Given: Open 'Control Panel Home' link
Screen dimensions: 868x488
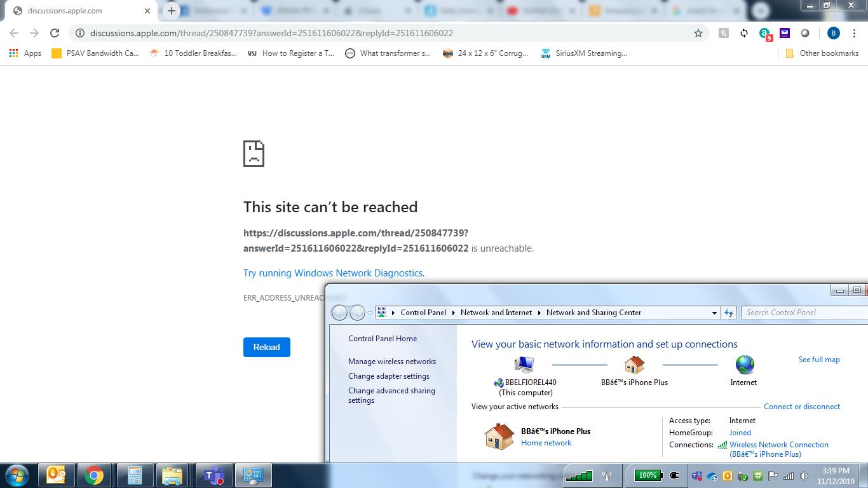Looking at the screenshot, I should [383, 339].
